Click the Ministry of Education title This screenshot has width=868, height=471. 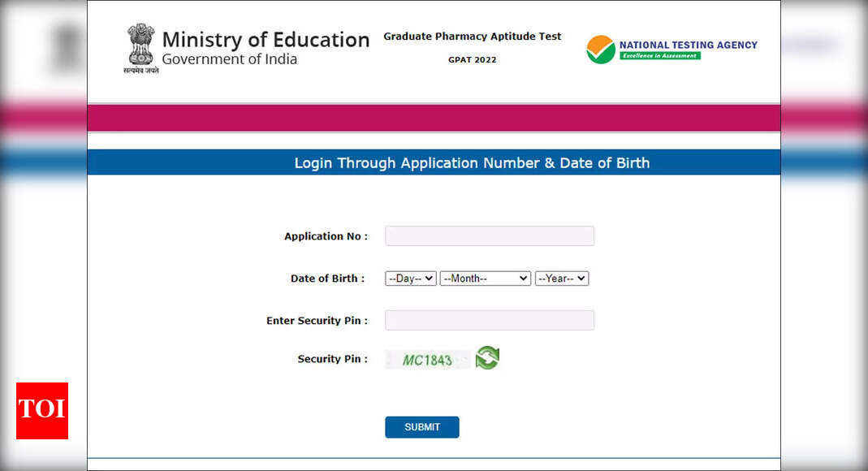(266, 39)
